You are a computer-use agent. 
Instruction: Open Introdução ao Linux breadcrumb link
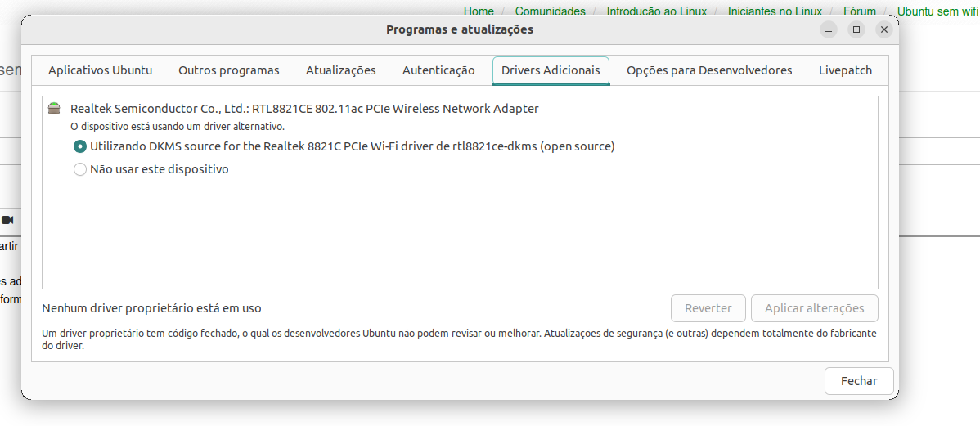click(656, 11)
